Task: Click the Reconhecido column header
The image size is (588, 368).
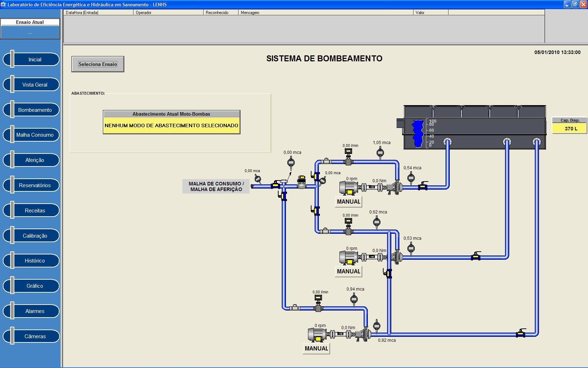Action: tap(221, 12)
